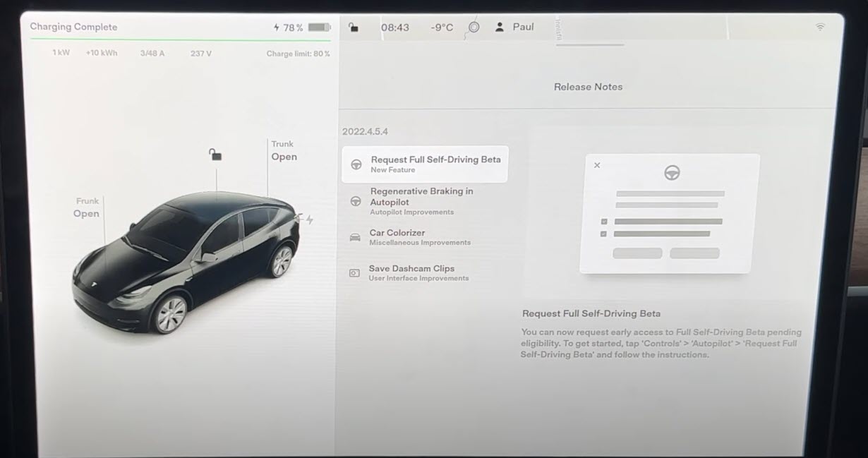The width and height of the screenshot is (868, 458).
Task: Tap the battery level icon
Action: [x=319, y=28]
